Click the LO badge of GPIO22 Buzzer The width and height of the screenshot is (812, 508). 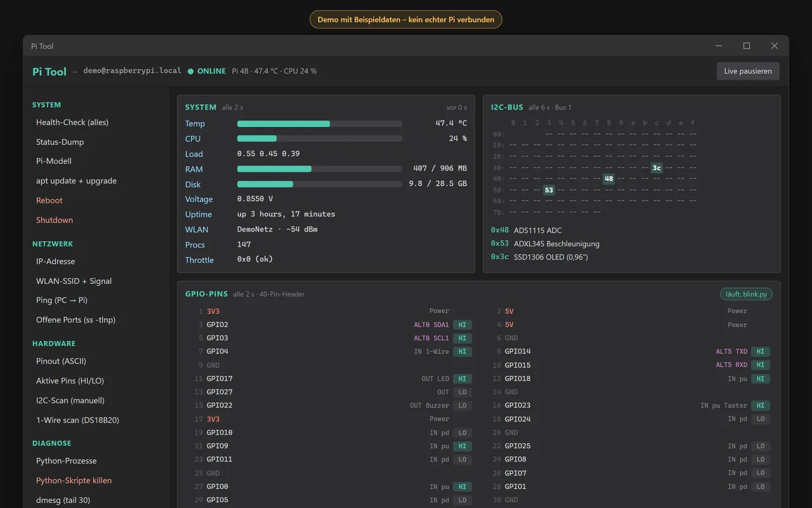(462, 406)
